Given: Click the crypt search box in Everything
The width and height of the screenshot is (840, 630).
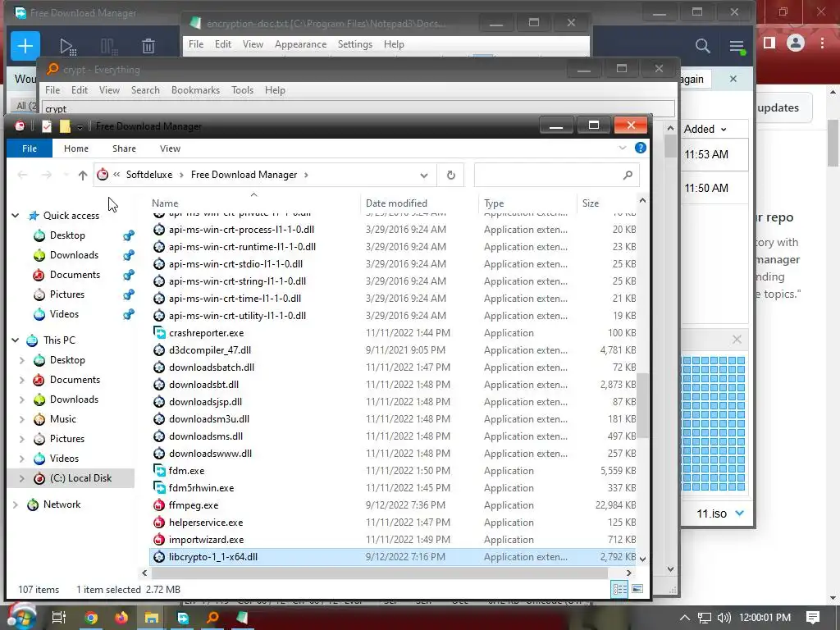Looking at the screenshot, I should [x=358, y=109].
